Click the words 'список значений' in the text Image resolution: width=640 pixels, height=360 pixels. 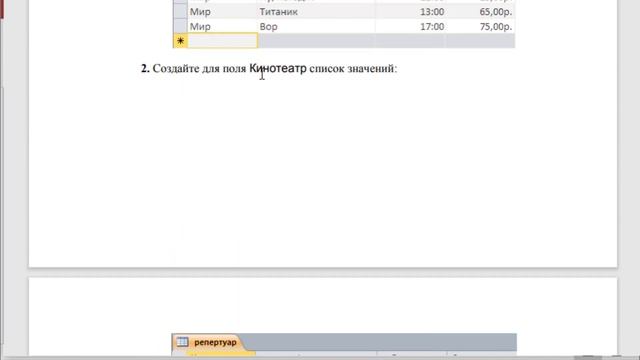(x=353, y=69)
